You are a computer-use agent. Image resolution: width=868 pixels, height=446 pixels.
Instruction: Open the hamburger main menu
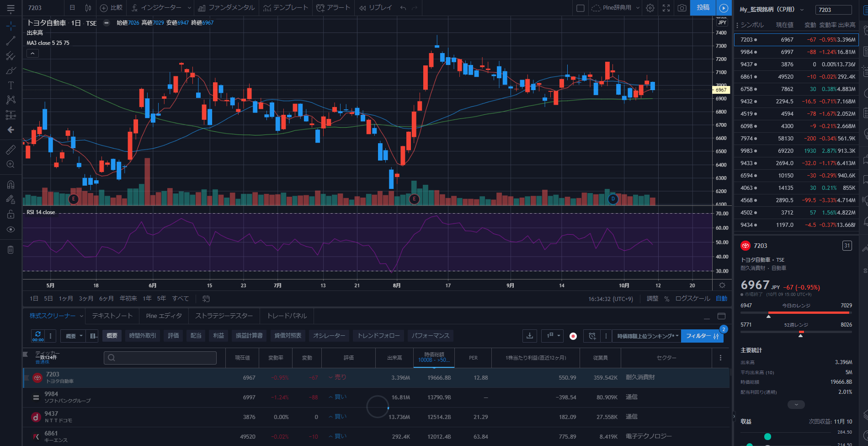[x=11, y=8]
